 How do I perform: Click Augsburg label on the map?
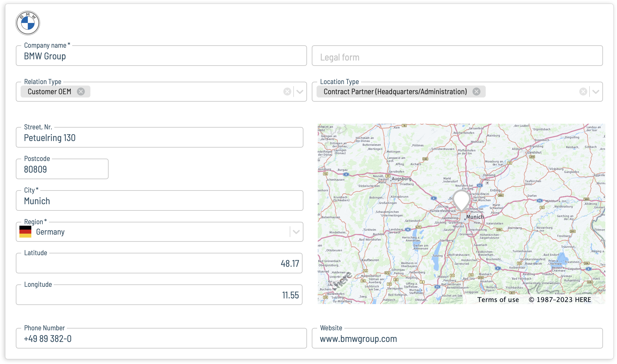pos(402,179)
